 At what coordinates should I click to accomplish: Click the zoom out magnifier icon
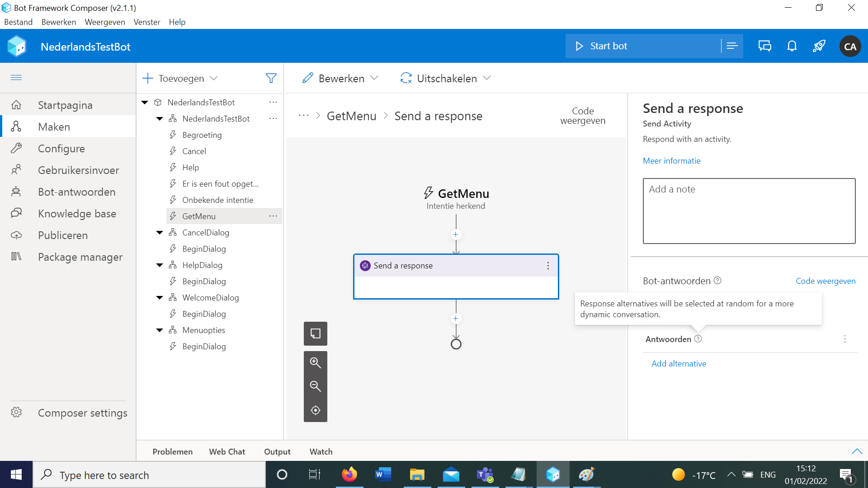coord(315,386)
